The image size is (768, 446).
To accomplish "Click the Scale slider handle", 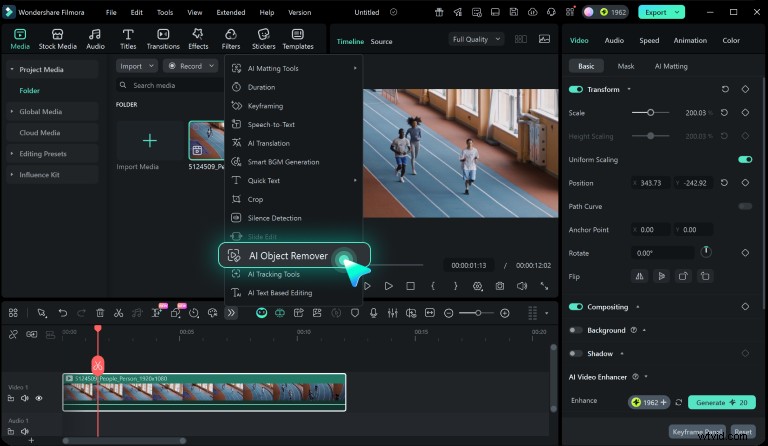I will [x=651, y=112].
